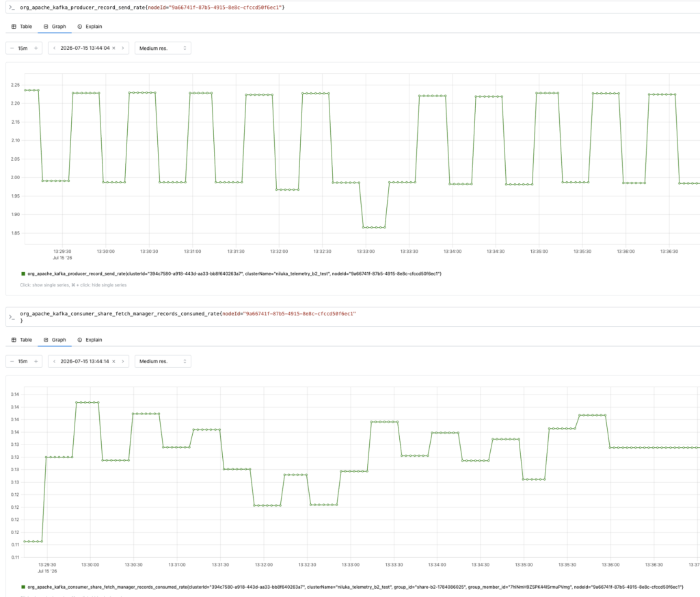700x597 pixels.
Task: Clear the 13:44:04 end time
Action: 114,49
